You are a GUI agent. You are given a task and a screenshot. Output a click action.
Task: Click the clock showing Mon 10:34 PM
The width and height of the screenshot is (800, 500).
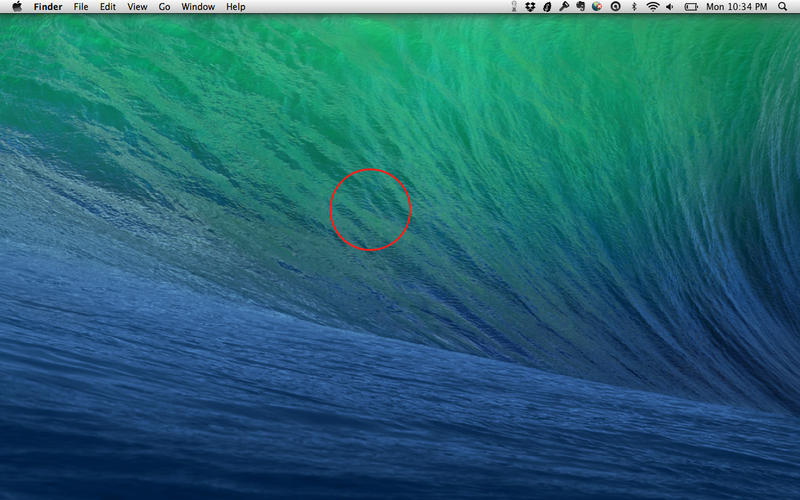click(x=736, y=7)
